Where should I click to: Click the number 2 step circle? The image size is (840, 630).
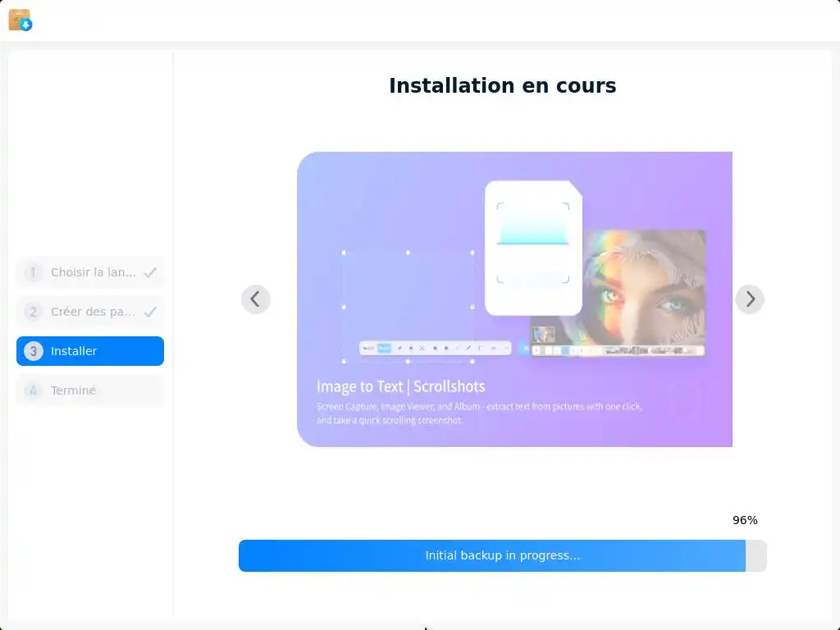coord(33,311)
